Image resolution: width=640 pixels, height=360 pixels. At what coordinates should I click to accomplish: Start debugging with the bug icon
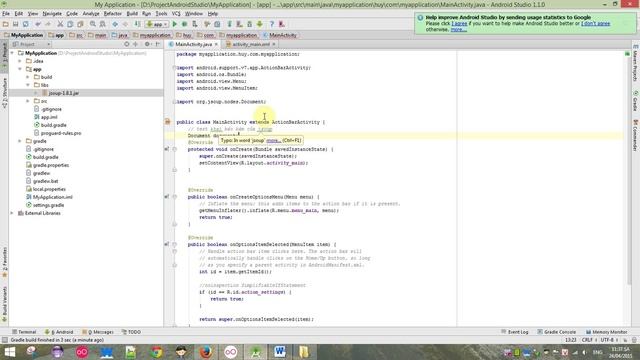pyautogui.click(x=184, y=24)
